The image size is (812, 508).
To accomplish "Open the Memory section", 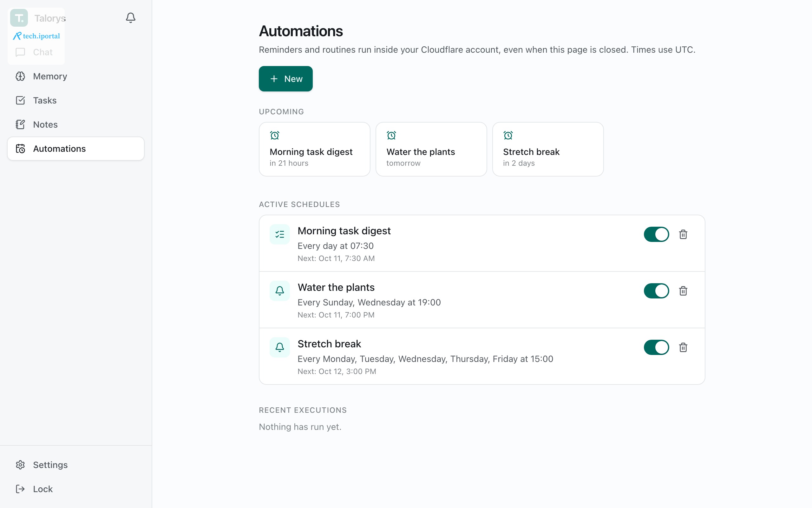I will click(76, 76).
